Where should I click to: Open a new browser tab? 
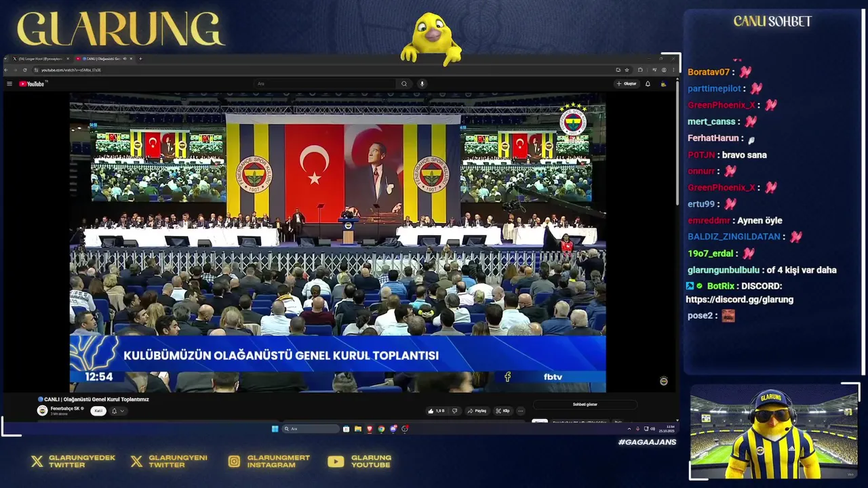click(140, 59)
